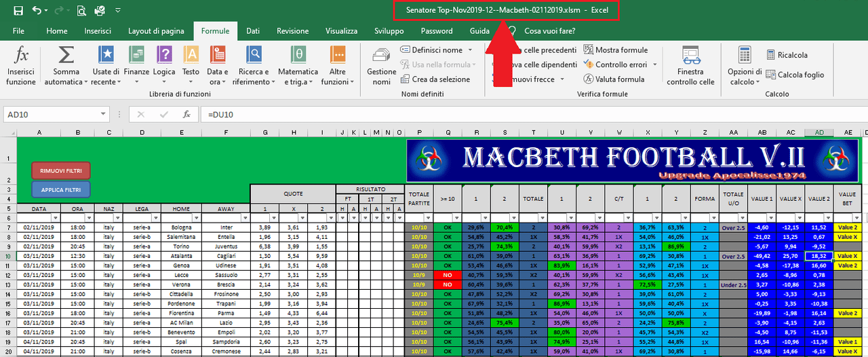Image resolution: width=868 pixels, height=357 pixels.
Task: Select cell with Cremonese
Action: [226, 350]
